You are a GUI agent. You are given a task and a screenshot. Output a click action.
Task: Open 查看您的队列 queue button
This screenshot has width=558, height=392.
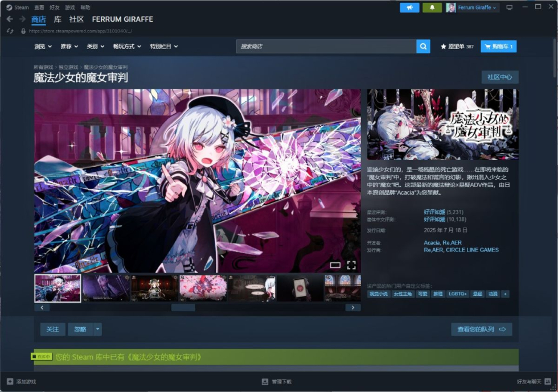coord(482,329)
